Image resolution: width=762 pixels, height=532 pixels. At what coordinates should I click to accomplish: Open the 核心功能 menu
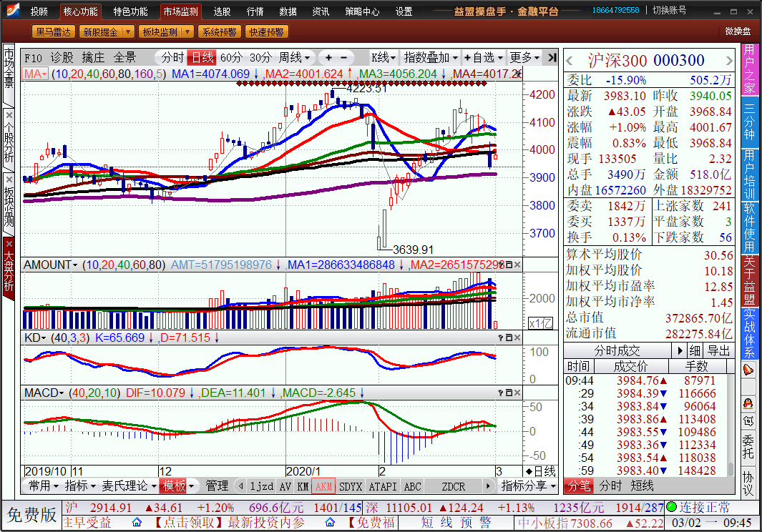[81, 11]
